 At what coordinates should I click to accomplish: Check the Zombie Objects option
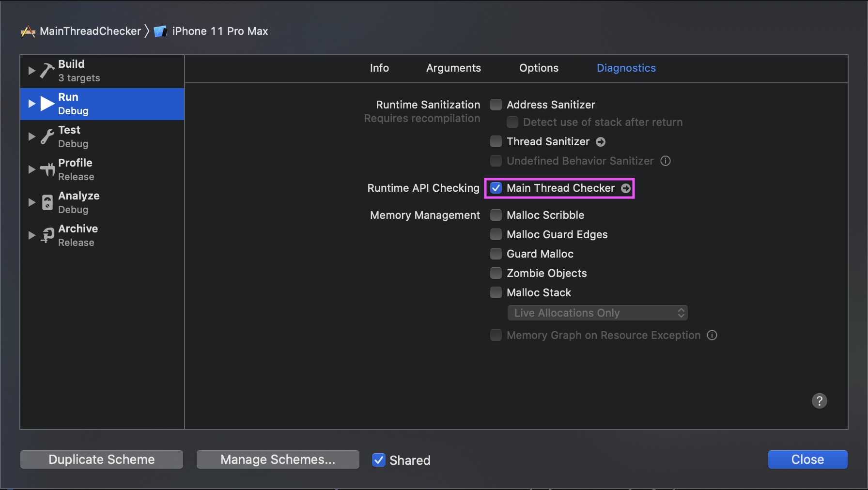(496, 273)
